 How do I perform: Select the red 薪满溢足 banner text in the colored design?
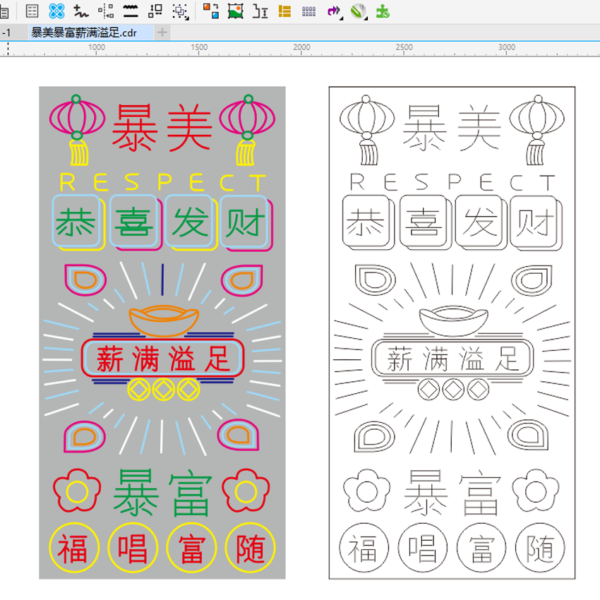[x=163, y=359]
